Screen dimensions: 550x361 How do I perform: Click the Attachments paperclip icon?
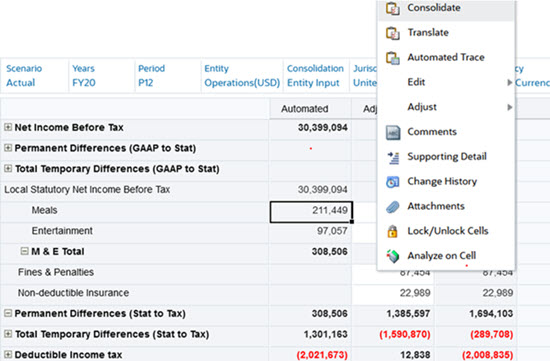[393, 207]
